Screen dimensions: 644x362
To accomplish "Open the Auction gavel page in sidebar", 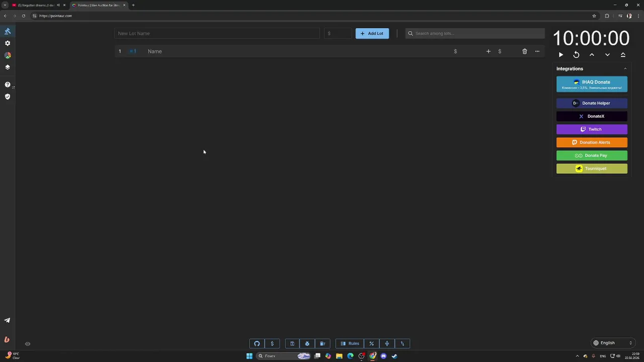I will [x=8, y=31].
